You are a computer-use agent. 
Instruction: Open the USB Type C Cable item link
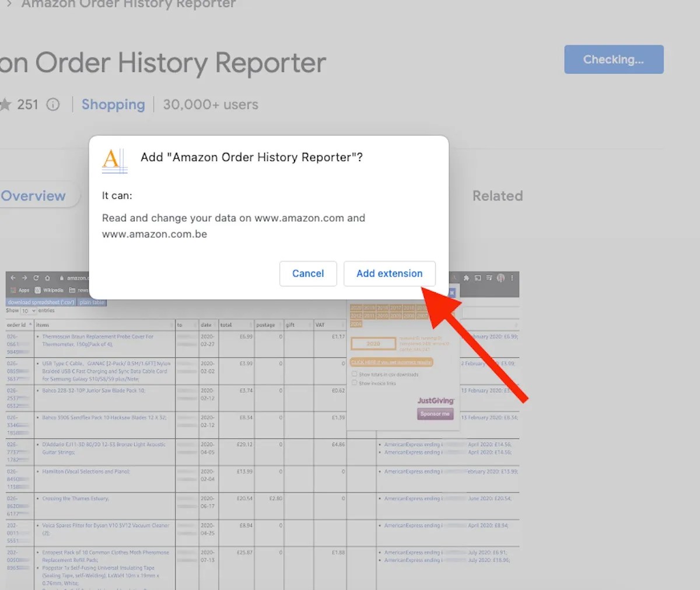[x=106, y=371]
